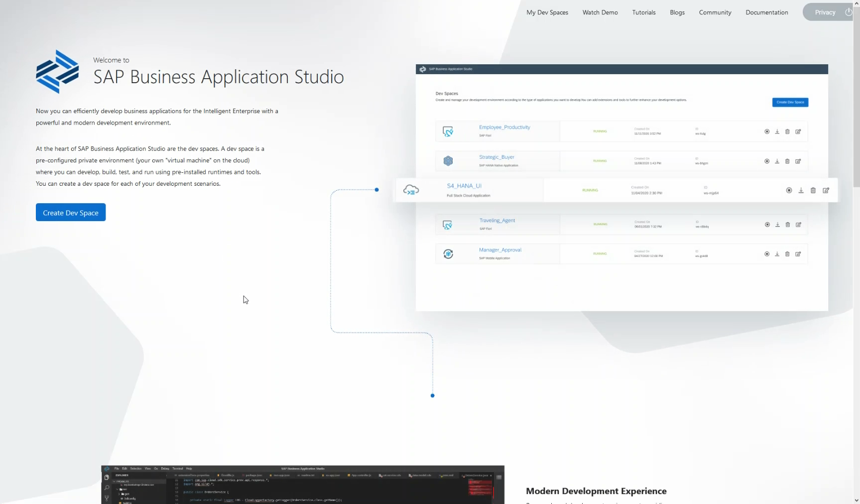Image resolution: width=860 pixels, height=504 pixels.
Task: Open Tutorials in the top navigation
Action: (x=643, y=12)
